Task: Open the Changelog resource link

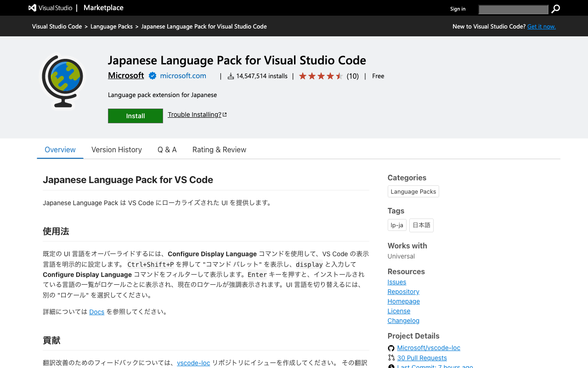Action: pyautogui.click(x=403, y=321)
